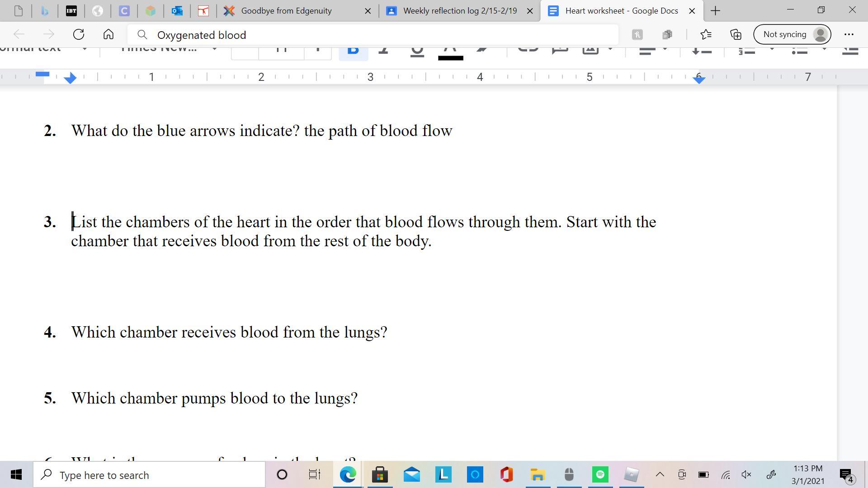
Task: Switch to Weekly reflection log tab
Action: click(x=459, y=11)
